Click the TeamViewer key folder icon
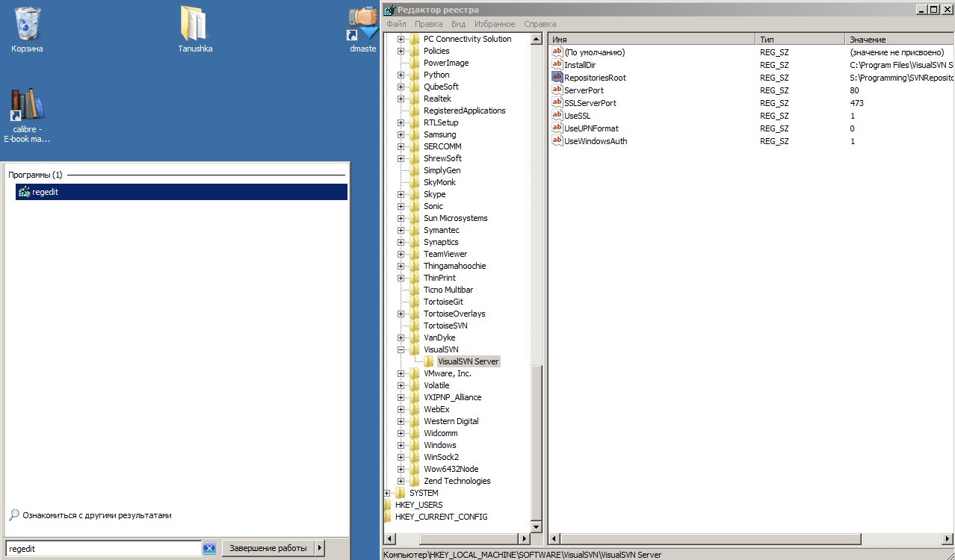The height and width of the screenshot is (560, 955). tap(415, 254)
